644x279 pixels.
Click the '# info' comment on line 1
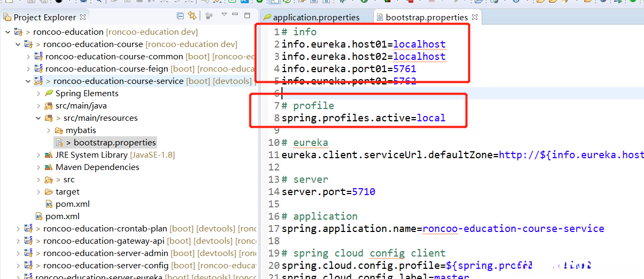pyautogui.click(x=299, y=32)
